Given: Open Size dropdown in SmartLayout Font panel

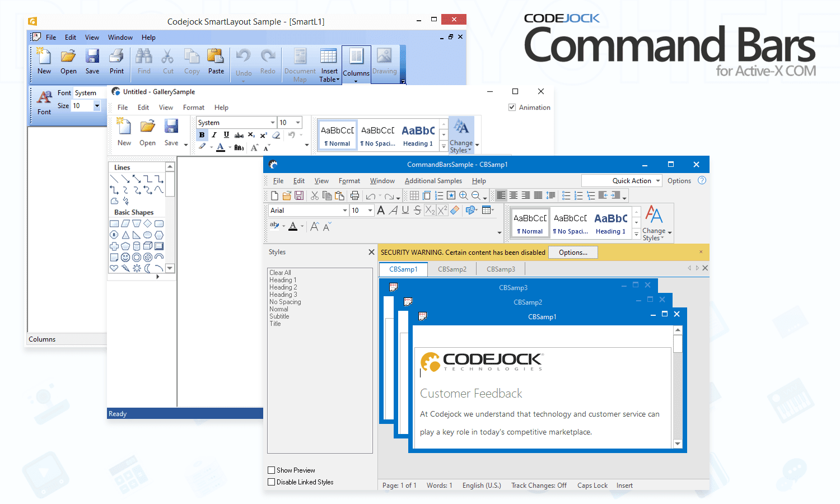Looking at the screenshot, I should click(x=97, y=106).
